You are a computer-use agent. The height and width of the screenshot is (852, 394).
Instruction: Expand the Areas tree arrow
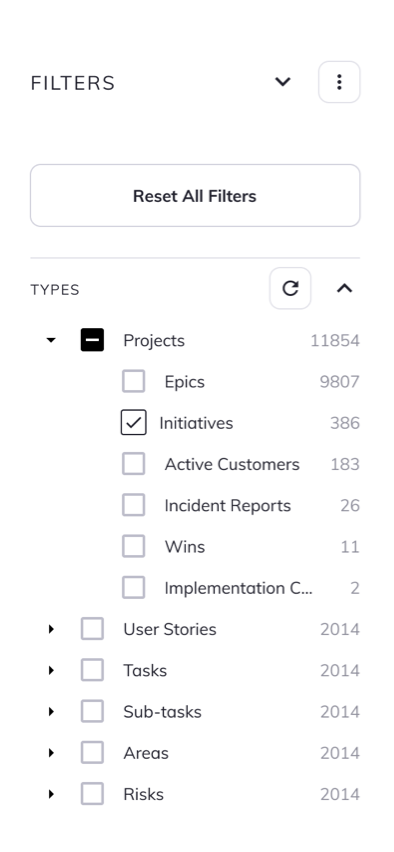[51, 753]
